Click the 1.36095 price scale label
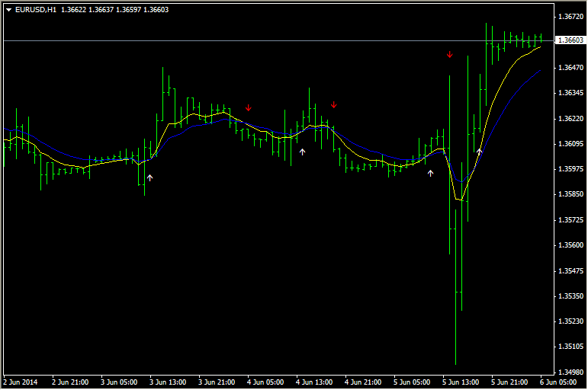Image resolution: width=588 pixels, height=390 pixels. [x=571, y=144]
